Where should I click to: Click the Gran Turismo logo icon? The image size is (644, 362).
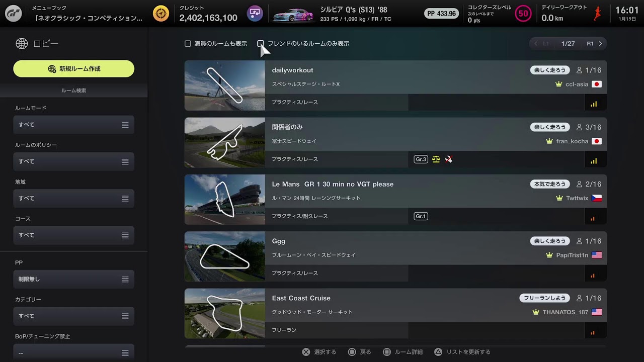(13, 13)
